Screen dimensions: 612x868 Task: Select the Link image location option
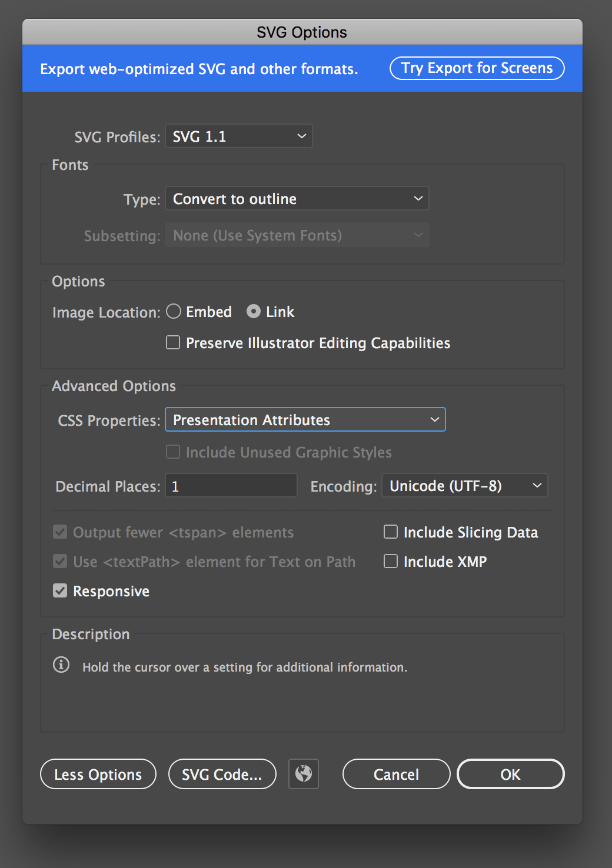(253, 311)
